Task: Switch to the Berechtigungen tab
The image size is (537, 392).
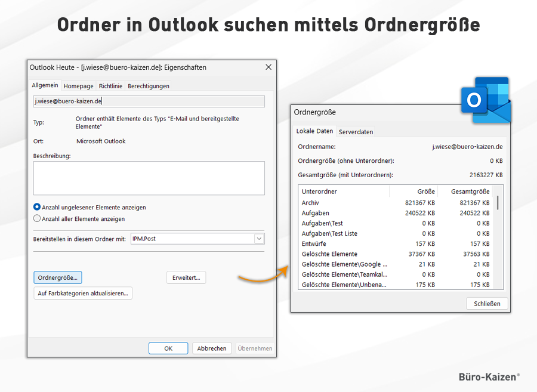Action: pyautogui.click(x=149, y=86)
